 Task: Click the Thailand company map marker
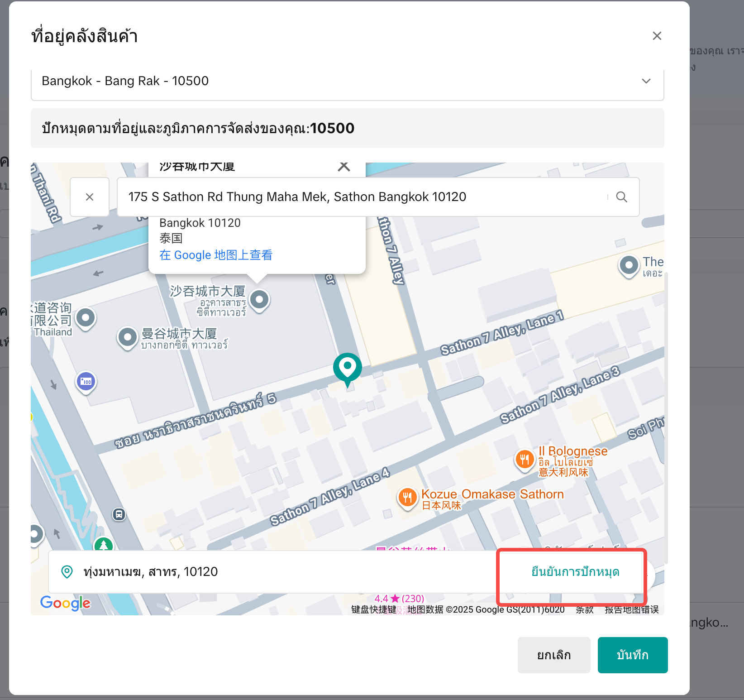tap(86, 318)
